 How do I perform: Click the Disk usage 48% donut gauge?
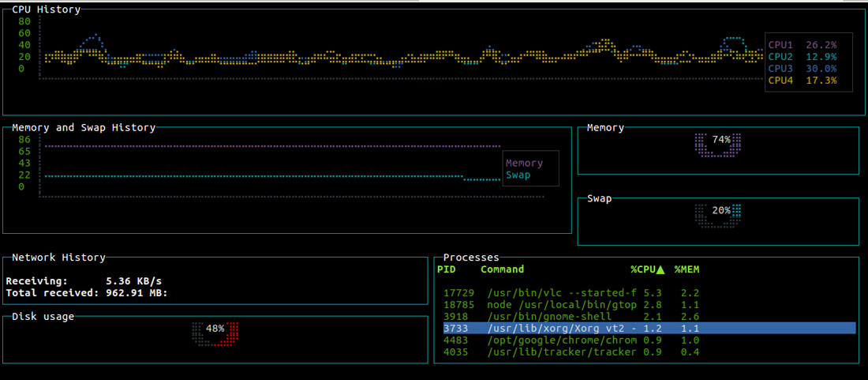pyautogui.click(x=215, y=333)
